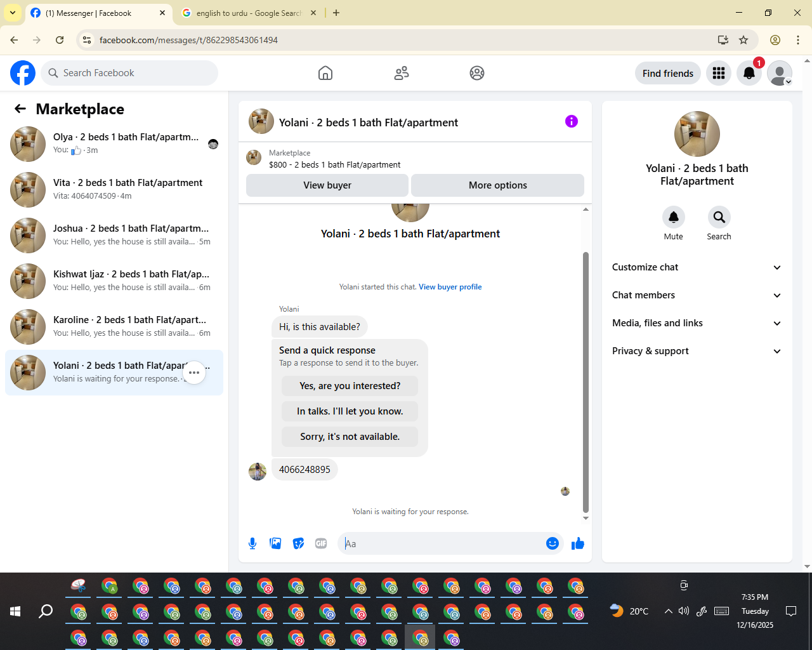Open the Facebook logo home link
The height and width of the screenshot is (650, 812).
pyautogui.click(x=23, y=73)
